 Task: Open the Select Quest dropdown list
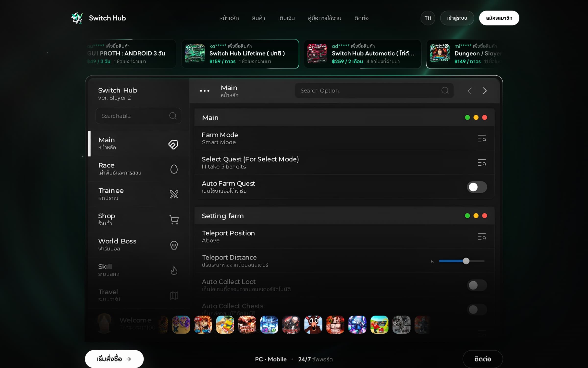[x=482, y=163]
